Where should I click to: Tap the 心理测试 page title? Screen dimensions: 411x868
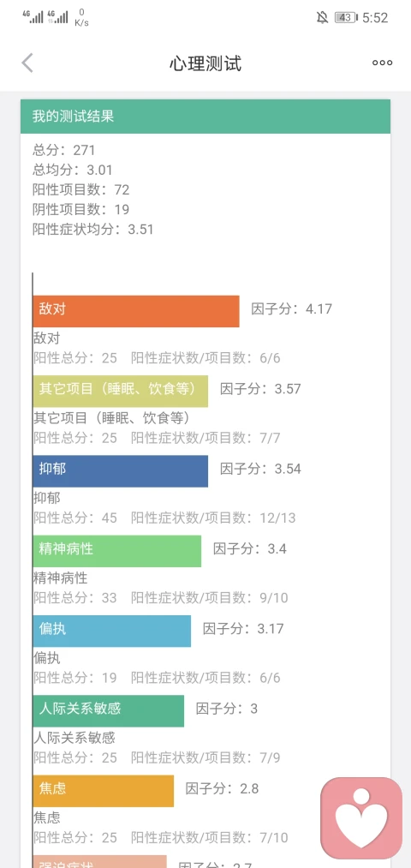click(205, 63)
